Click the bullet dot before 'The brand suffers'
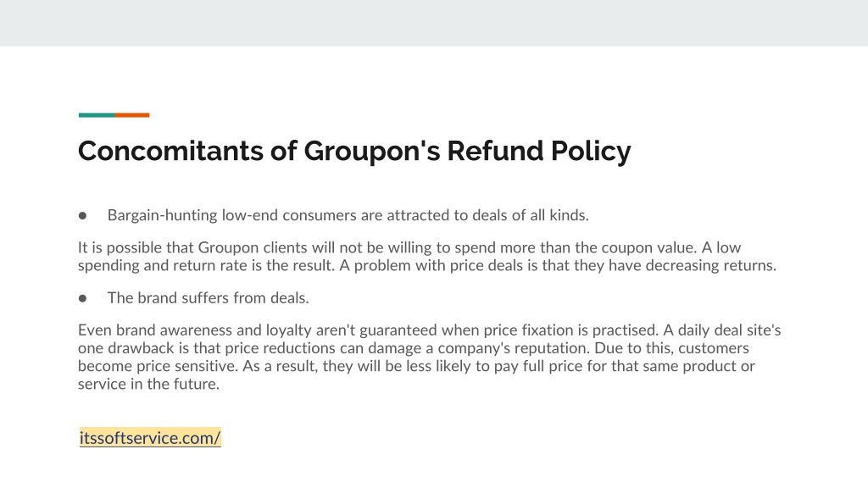The image size is (868, 488). pos(82,299)
